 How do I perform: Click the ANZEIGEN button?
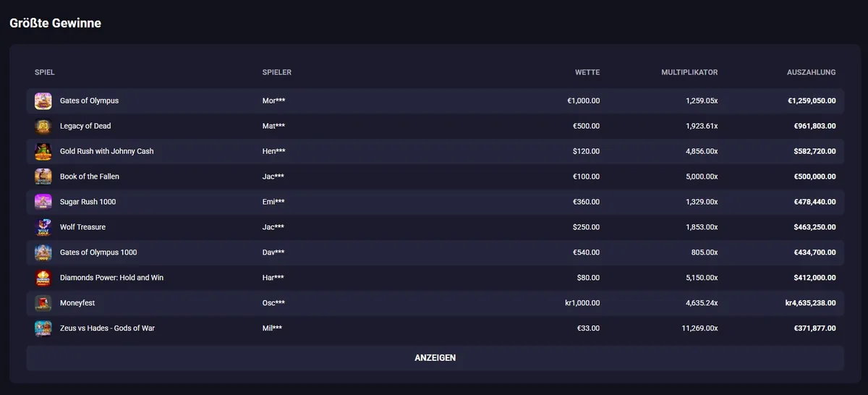(435, 358)
